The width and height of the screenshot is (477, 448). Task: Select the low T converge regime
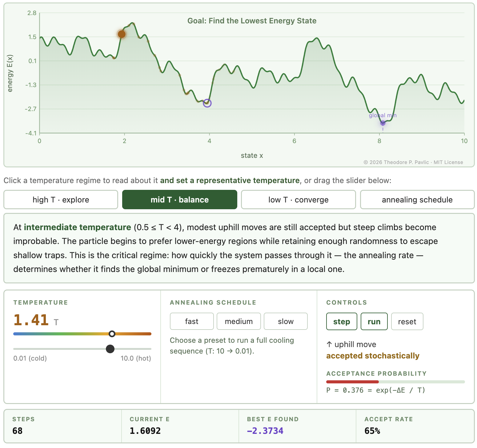pos(298,200)
